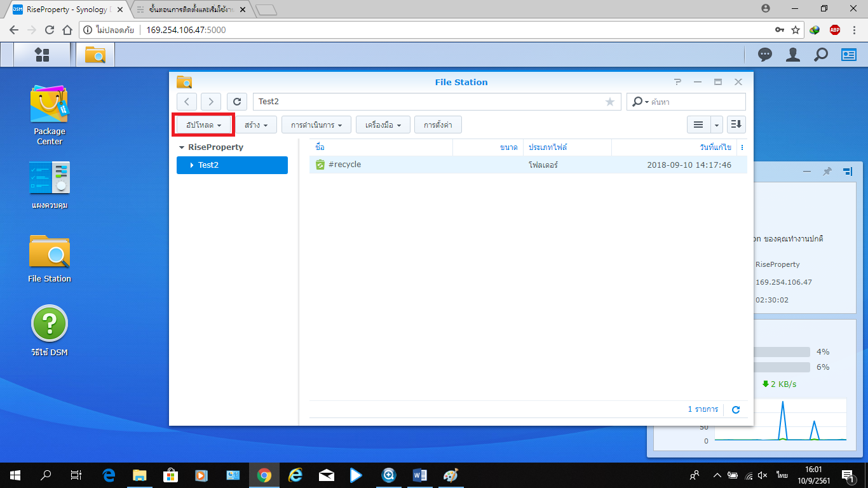Expand the Create dropdown menu
This screenshot has height=488, width=868.
(x=256, y=125)
